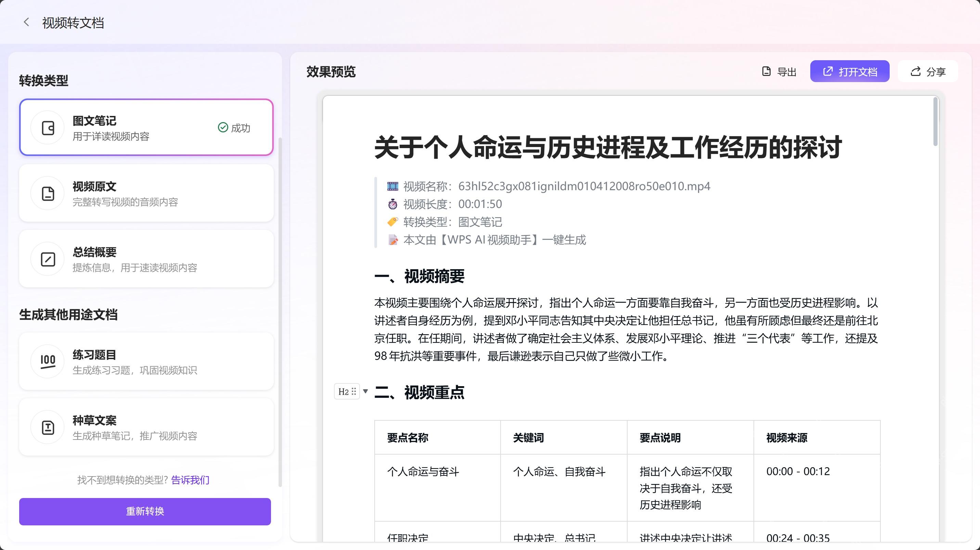Export the document with 导出
This screenshot has height=550, width=980.
[x=779, y=71]
